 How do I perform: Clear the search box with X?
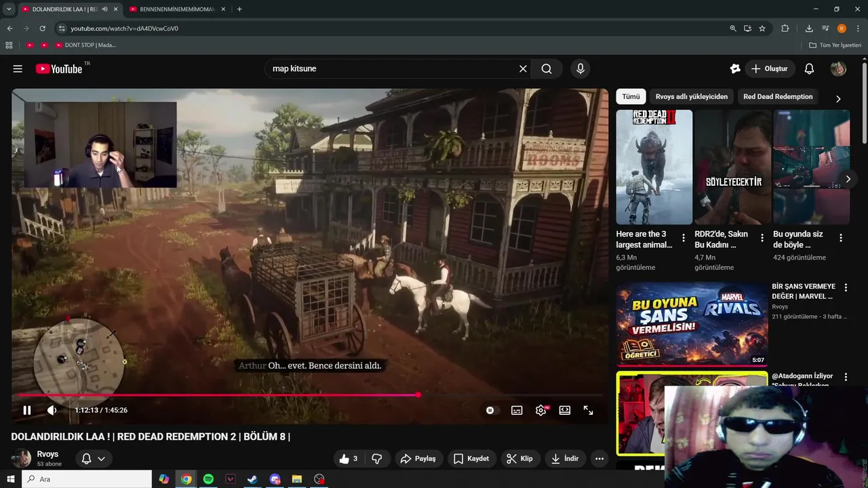click(x=523, y=68)
